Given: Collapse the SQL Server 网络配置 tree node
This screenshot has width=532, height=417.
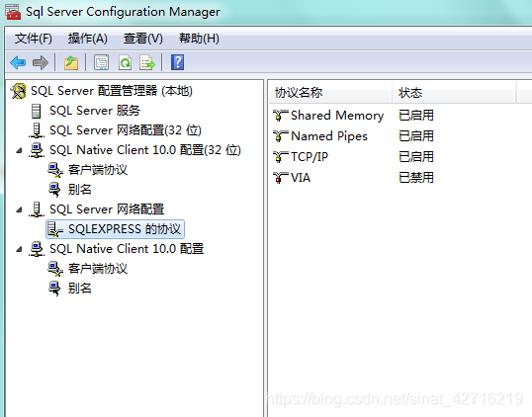Looking at the screenshot, I should click(x=20, y=209).
